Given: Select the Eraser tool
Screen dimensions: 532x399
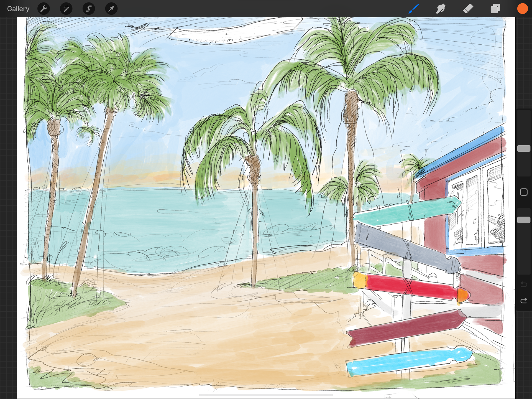Looking at the screenshot, I should tap(468, 9).
